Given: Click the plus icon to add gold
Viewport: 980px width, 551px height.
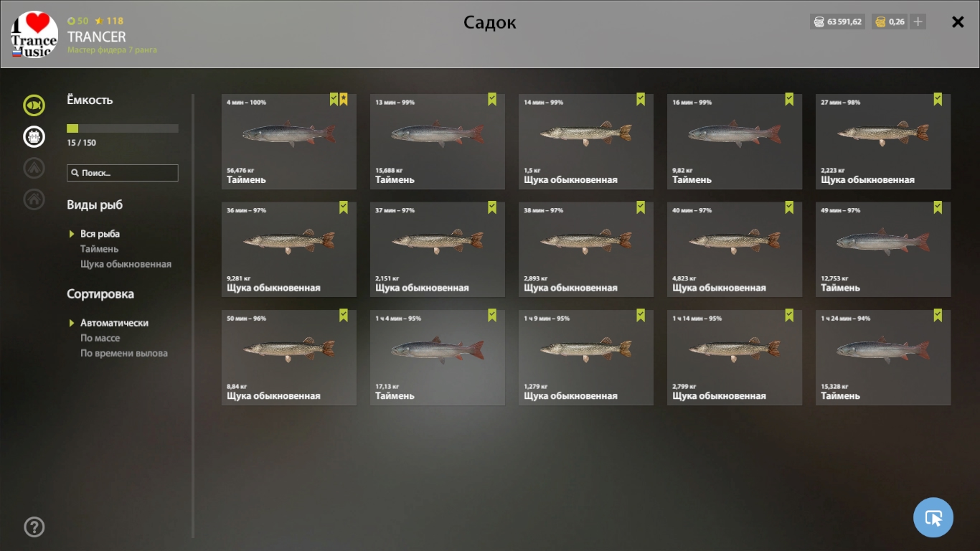Looking at the screenshot, I should point(918,22).
